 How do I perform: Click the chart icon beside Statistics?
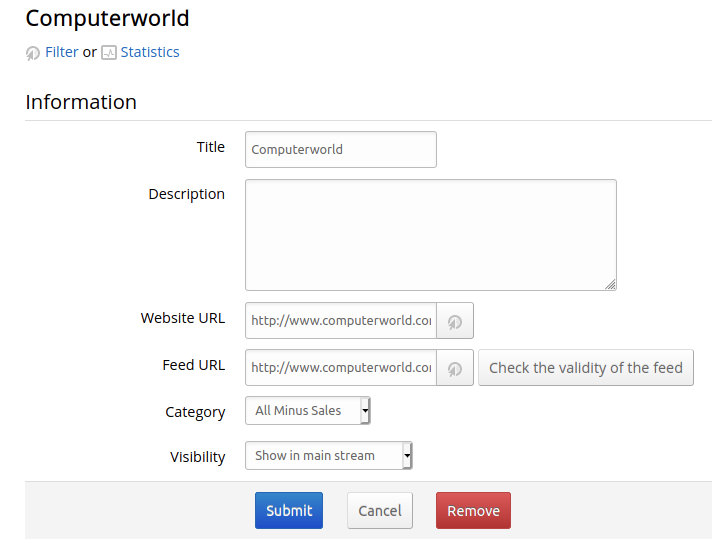(109, 53)
